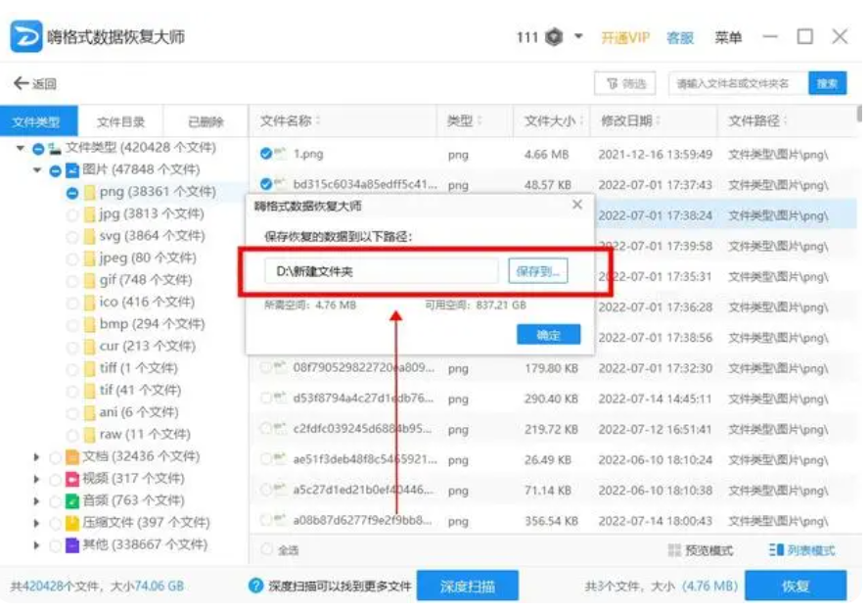Confirm with the 确定 button
This screenshot has width=868, height=612.
(549, 335)
